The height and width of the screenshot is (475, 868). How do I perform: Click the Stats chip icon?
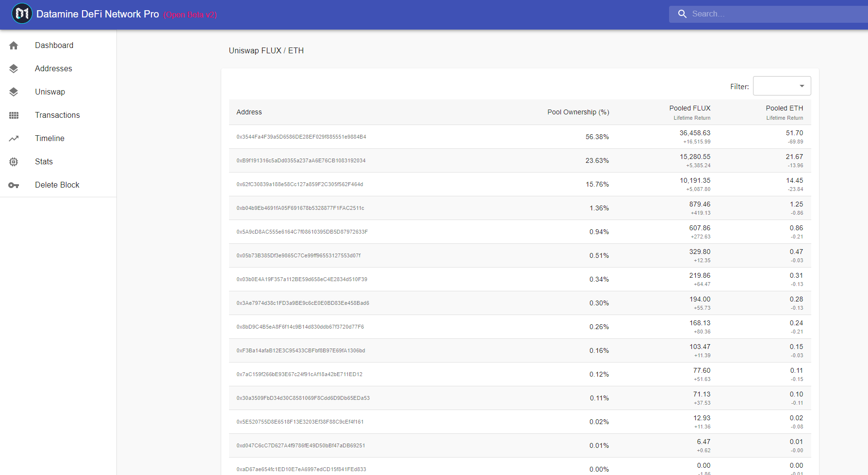click(14, 162)
